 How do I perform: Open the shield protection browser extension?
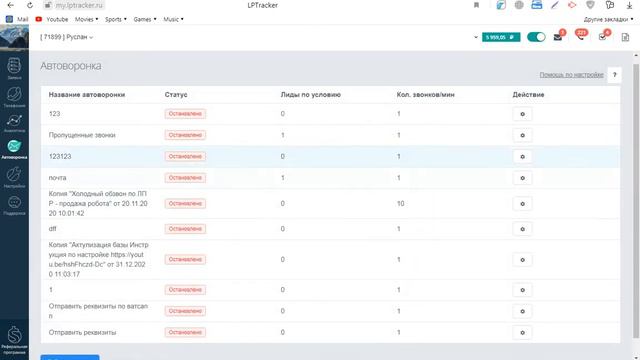tap(590, 5)
